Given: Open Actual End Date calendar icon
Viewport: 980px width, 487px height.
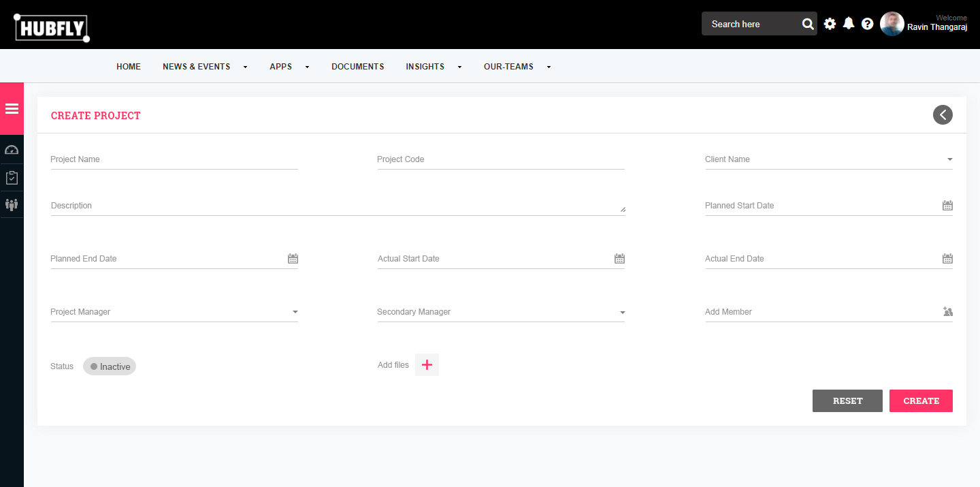Looking at the screenshot, I should click(x=947, y=259).
